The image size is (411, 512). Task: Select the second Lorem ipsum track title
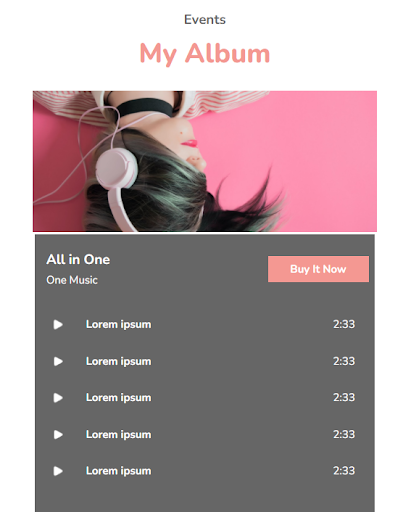pyautogui.click(x=118, y=362)
